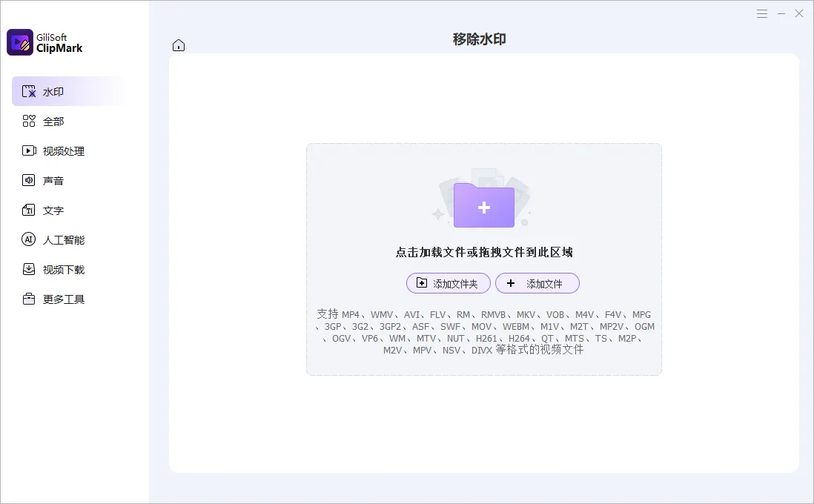Viewport: 814px width, 504px height.
Task: Go to the home screen via house icon
Action: (x=179, y=45)
